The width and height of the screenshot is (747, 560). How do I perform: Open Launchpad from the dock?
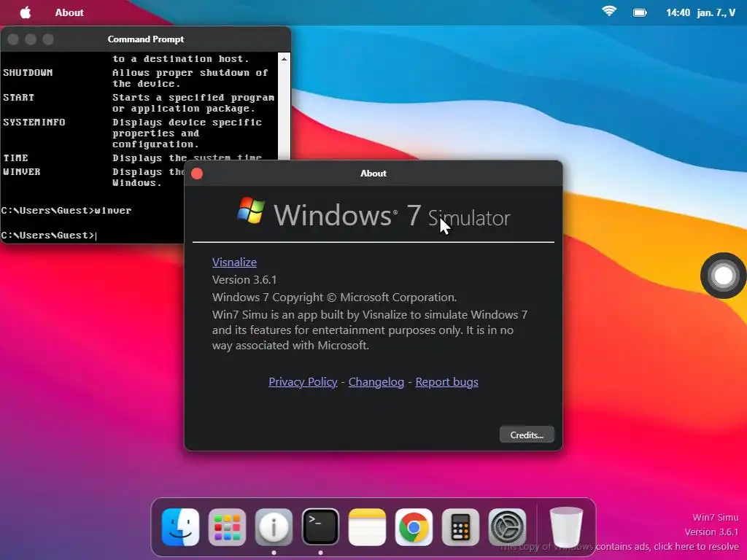pos(228,527)
